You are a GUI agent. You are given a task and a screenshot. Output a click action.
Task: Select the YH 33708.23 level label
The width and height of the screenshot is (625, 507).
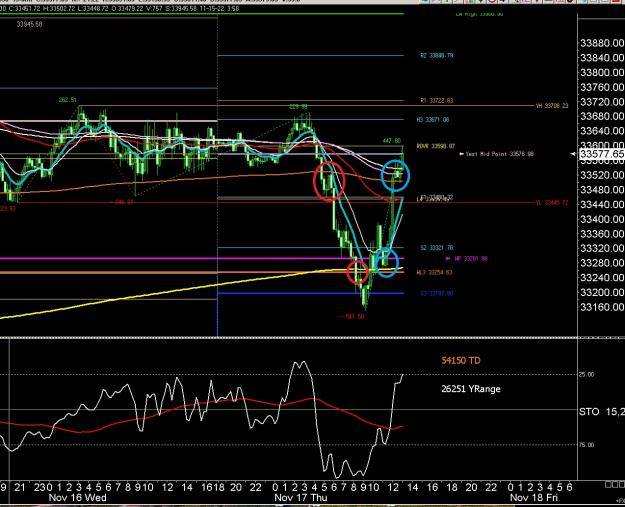coord(552,106)
